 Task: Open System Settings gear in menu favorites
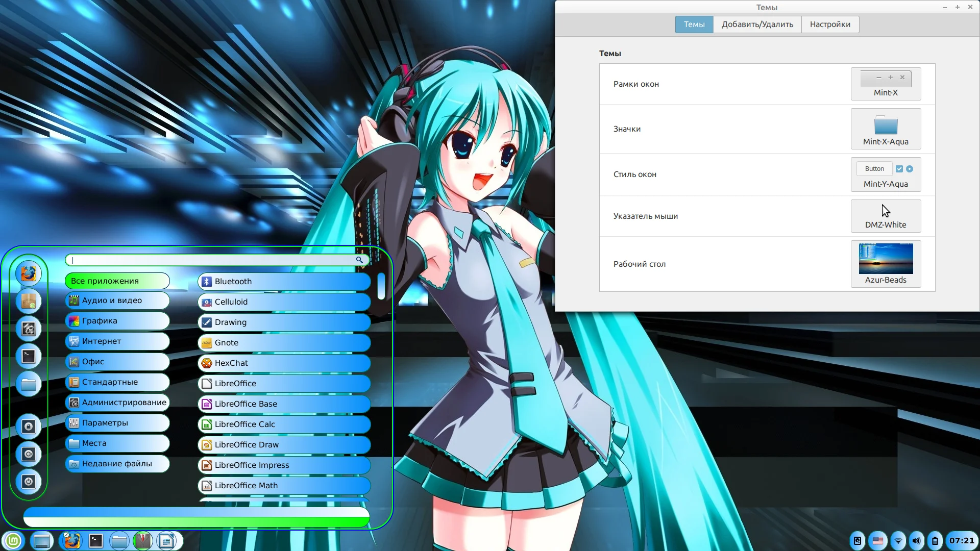(x=29, y=329)
